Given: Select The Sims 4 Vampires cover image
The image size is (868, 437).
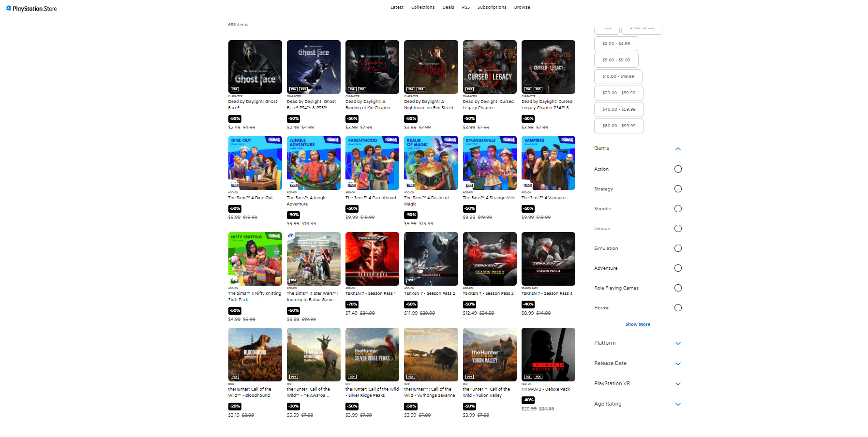Looking at the screenshot, I should point(548,162).
